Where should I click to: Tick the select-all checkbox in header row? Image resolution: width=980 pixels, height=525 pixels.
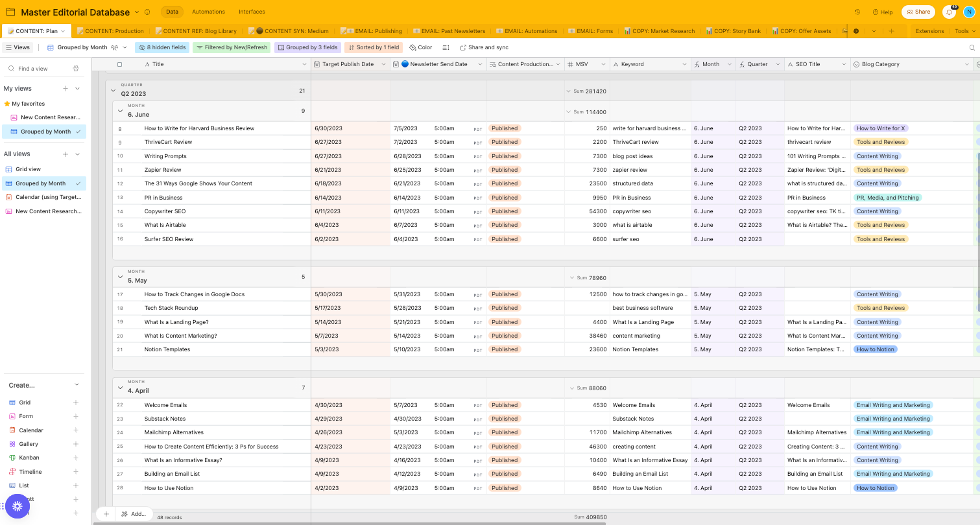(119, 64)
